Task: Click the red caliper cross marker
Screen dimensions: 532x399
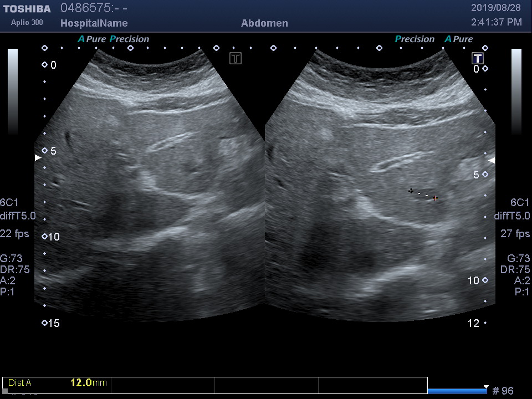Action: (436, 198)
